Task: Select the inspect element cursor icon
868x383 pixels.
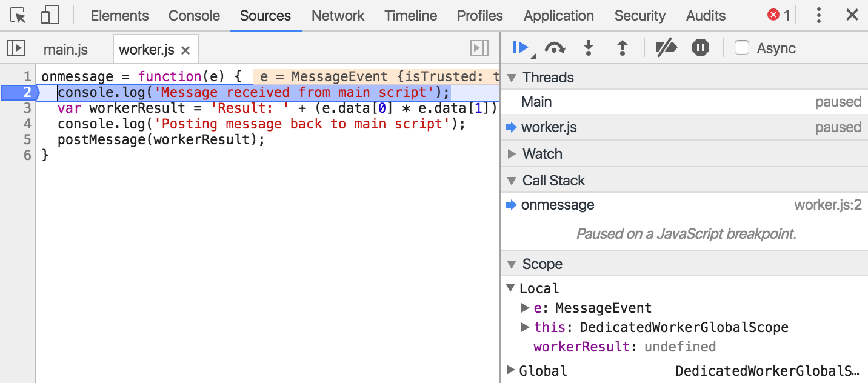Action: pyautogui.click(x=19, y=16)
